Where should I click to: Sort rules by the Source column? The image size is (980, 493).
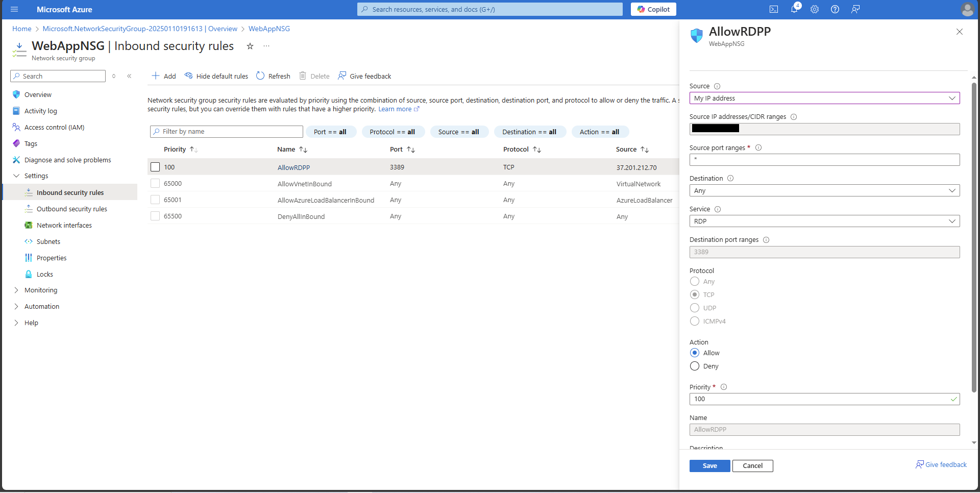[632, 150]
